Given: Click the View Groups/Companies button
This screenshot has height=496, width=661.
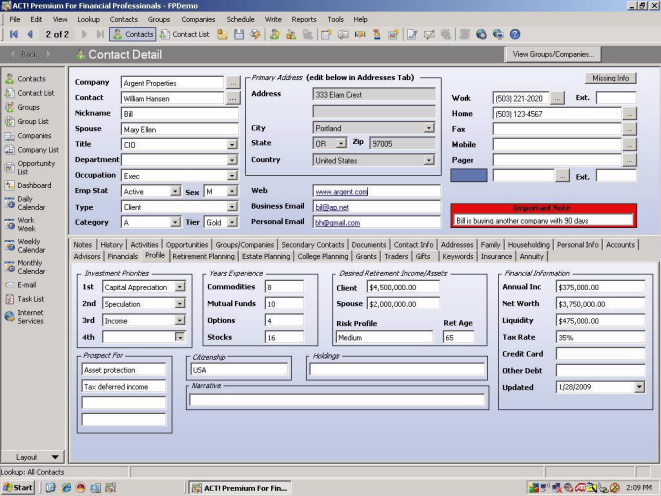Looking at the screenshot, I should point(553,54).
